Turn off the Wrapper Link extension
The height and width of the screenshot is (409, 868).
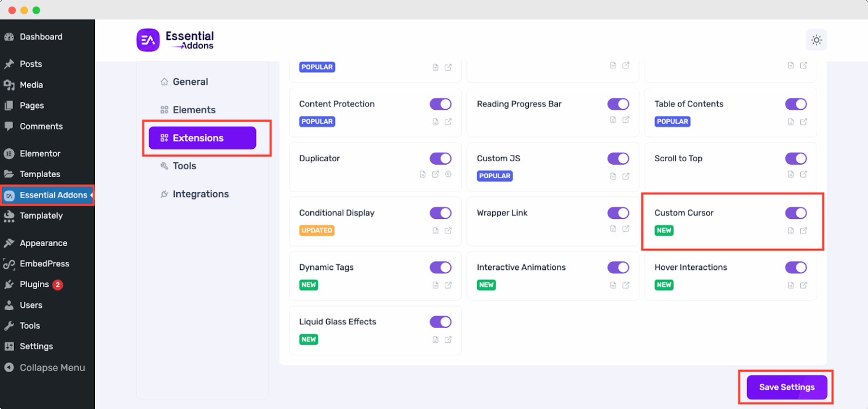click(618, 213)
